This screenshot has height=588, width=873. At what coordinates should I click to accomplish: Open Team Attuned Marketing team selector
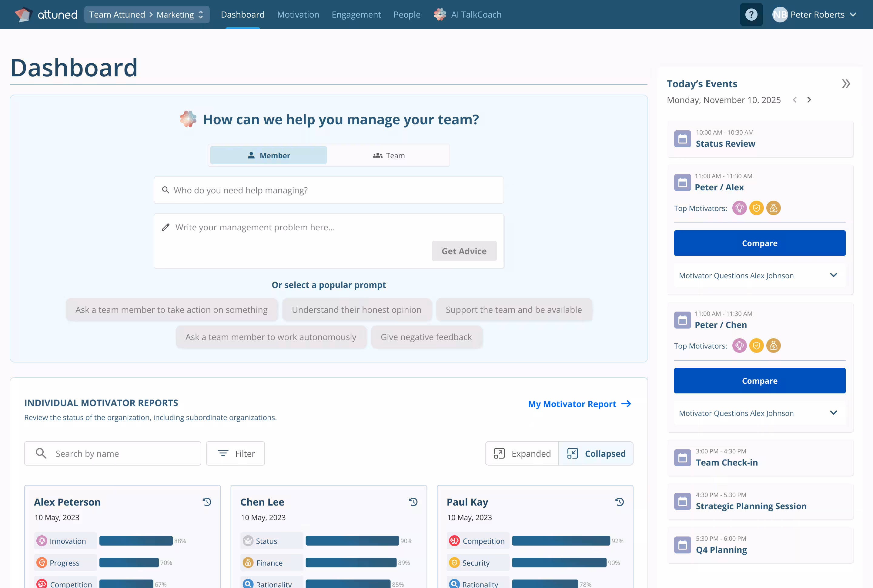click(x=147, y=15)
